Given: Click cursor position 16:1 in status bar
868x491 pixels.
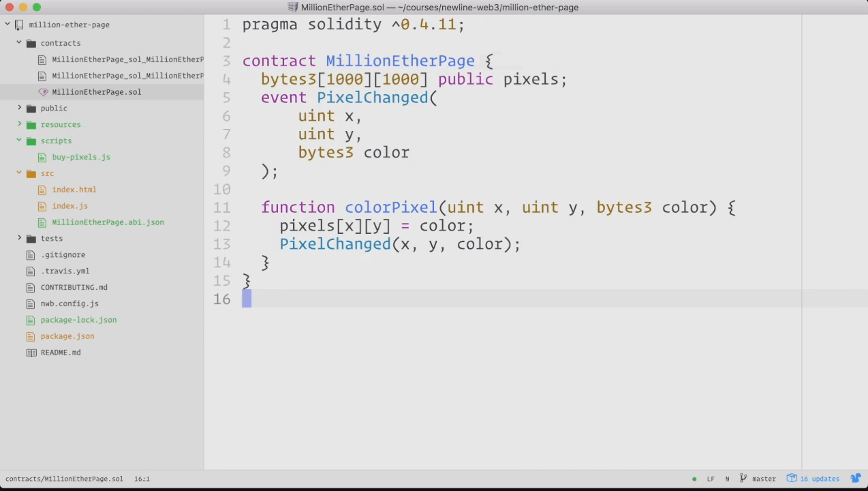Looking at the screenshot, I should [142, 479].
